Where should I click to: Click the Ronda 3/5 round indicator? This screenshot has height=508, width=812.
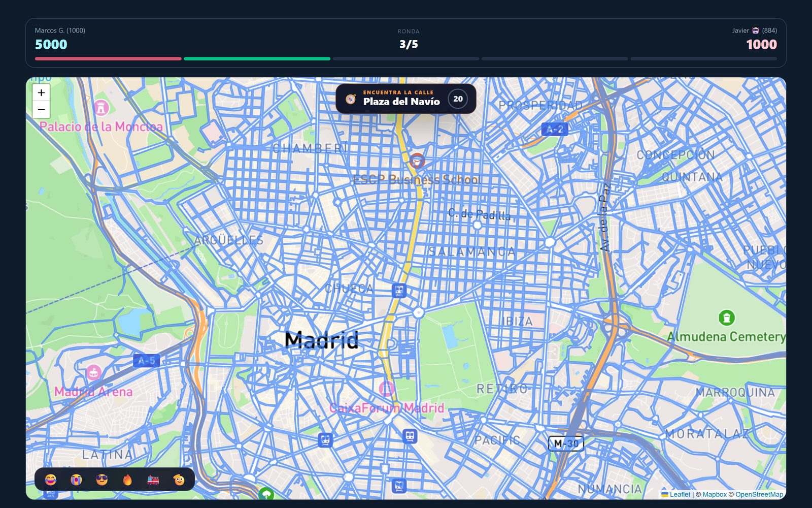click(409, 40)
